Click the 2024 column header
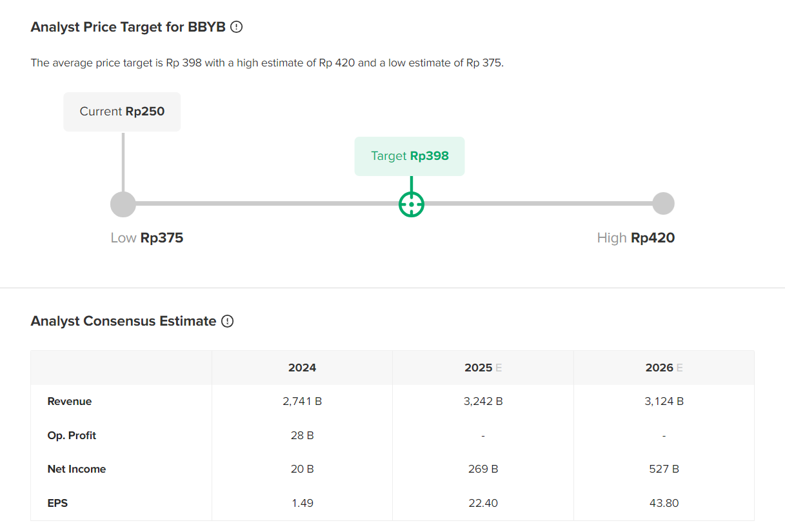 coord(302,368)
